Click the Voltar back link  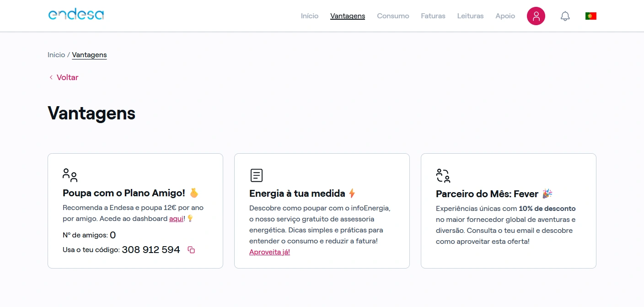coord(67,77)
